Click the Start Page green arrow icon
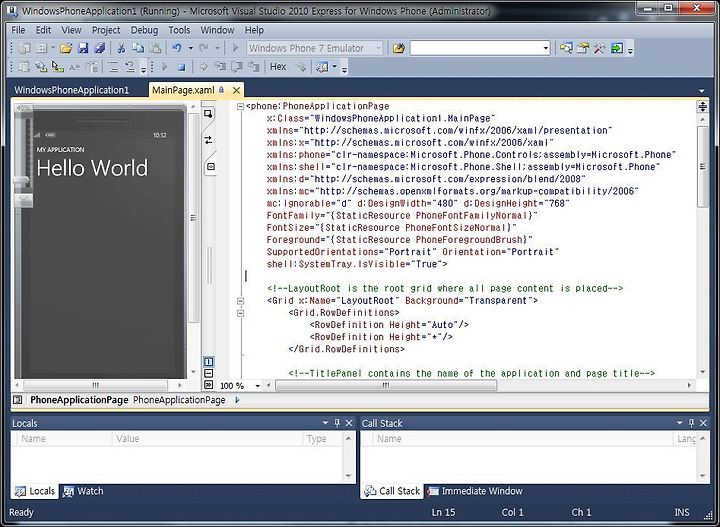The height and width of the screenshot is (527, 720). pos(617,48)
